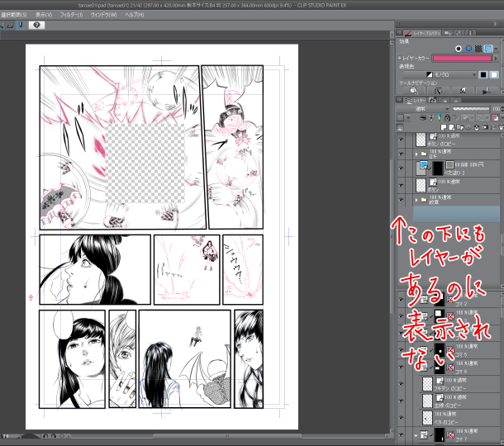
Task: Open the フィルター(I) menu
Action: (71, 15)
